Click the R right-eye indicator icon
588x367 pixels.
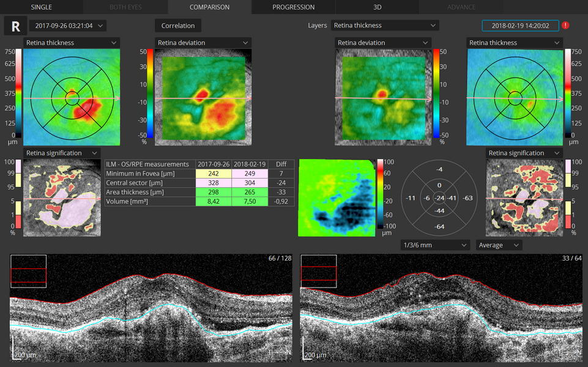(15, 26)
